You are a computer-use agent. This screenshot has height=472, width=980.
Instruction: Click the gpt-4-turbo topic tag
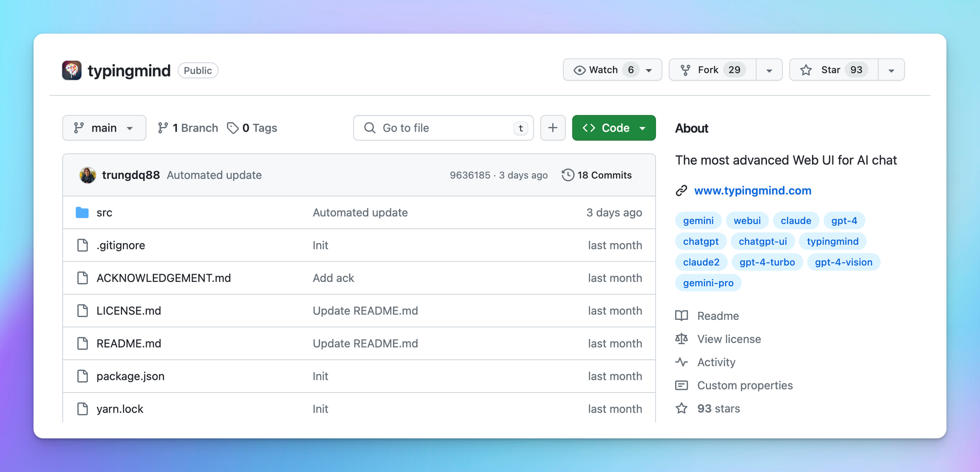[767, 262]
